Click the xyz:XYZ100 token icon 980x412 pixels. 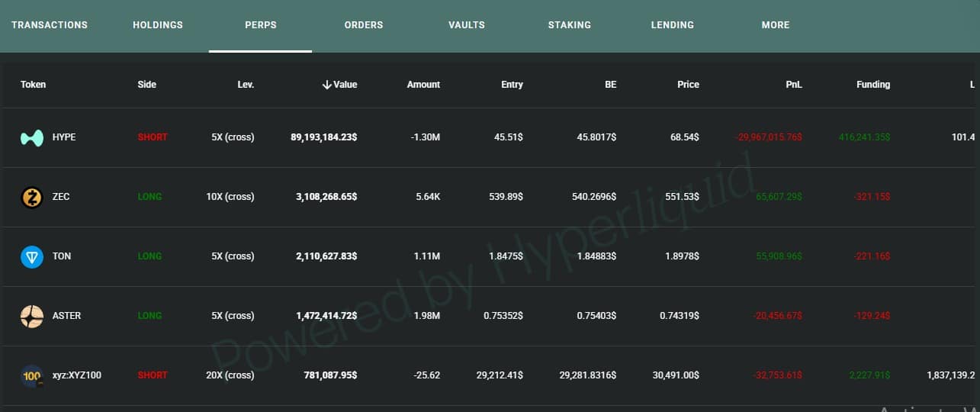click(x=32, y=376)
